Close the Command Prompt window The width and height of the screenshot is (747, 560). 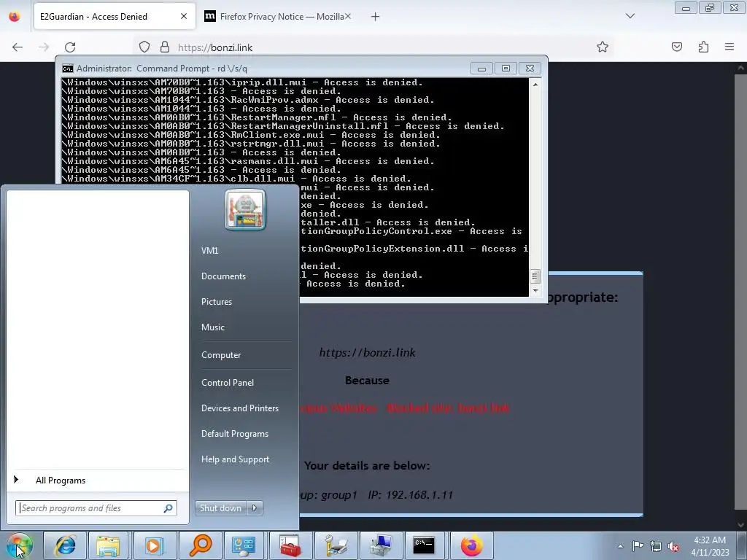point(530,69)
